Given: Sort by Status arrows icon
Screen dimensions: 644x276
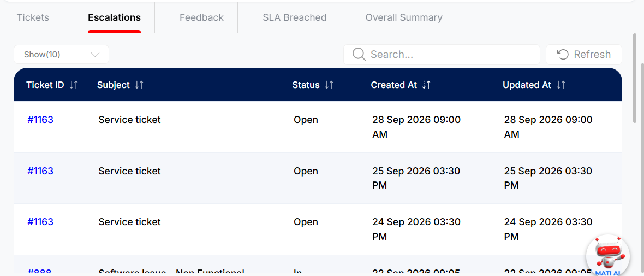Looking at the screenshot, I should 329,85.
